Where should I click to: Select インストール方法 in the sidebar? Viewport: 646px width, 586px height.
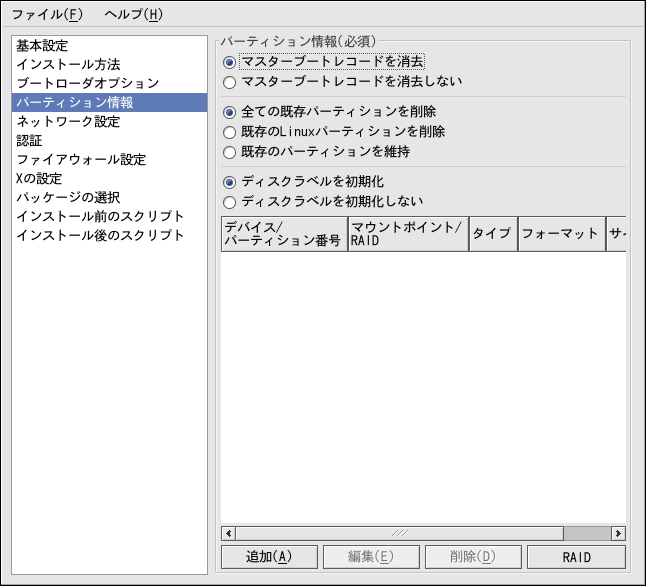(x=68, y=64)
